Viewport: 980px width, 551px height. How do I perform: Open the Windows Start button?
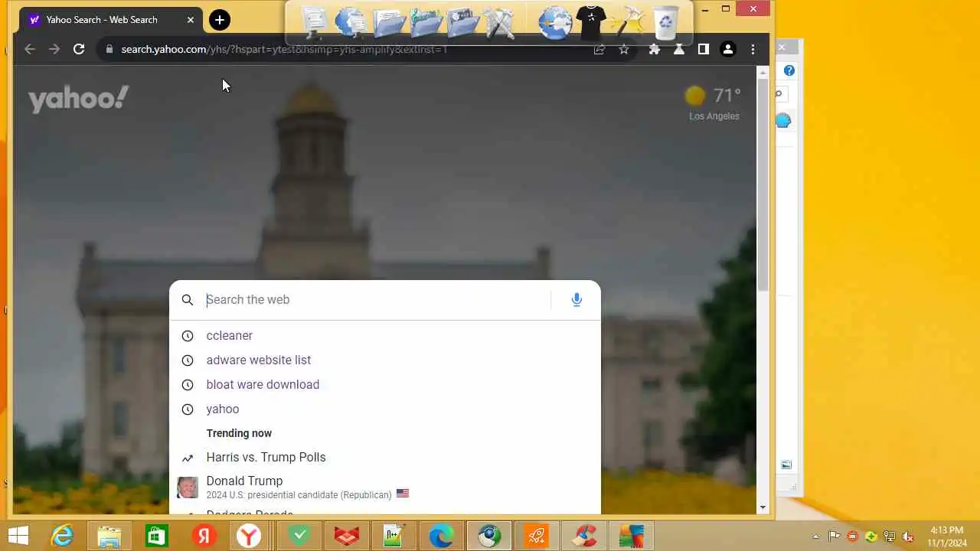(x=18, y=536)
